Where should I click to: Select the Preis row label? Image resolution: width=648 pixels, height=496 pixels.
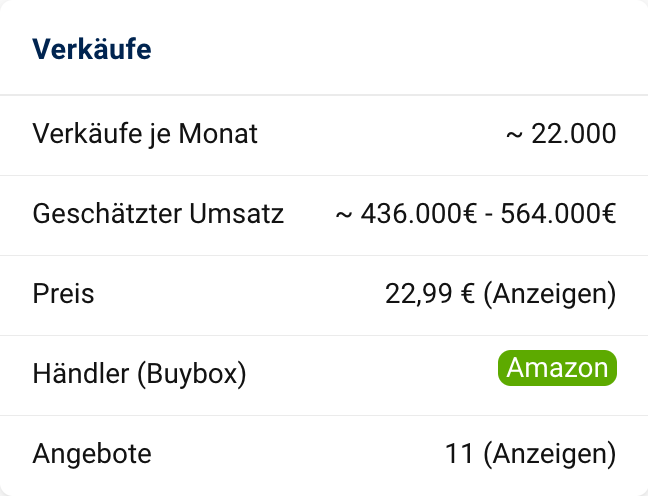pyautogui.click(x=63, y=294)
